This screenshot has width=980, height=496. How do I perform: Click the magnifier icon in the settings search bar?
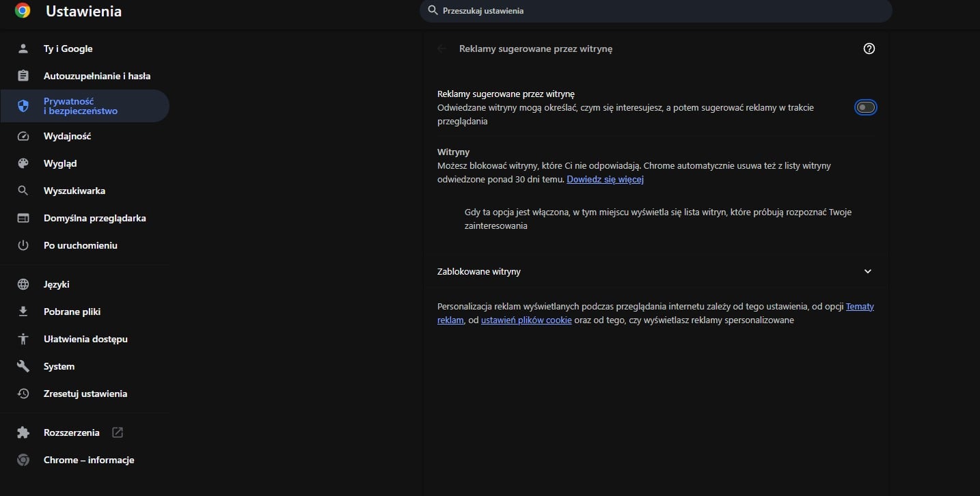pyautogui.click(x=433, y=10)
